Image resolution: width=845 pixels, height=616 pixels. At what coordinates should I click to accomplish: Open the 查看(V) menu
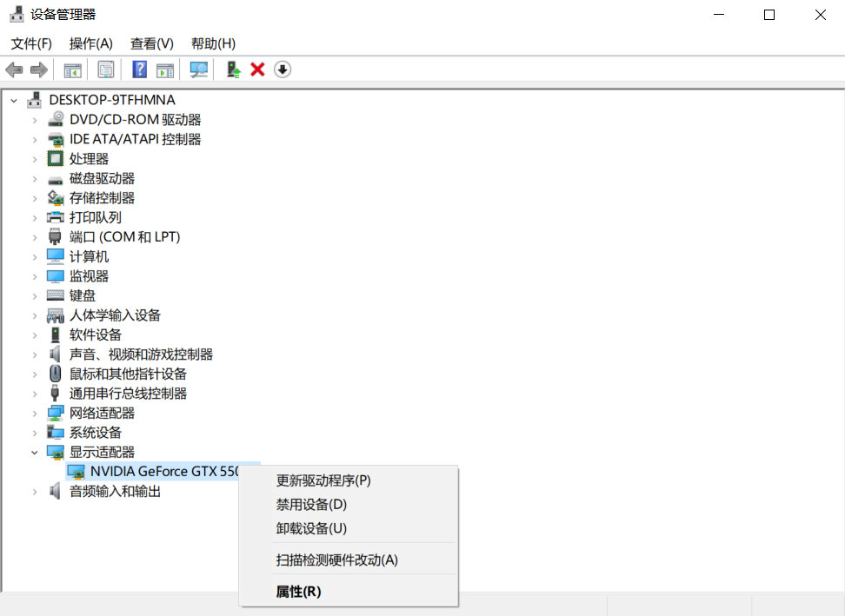tap(150, 43)
